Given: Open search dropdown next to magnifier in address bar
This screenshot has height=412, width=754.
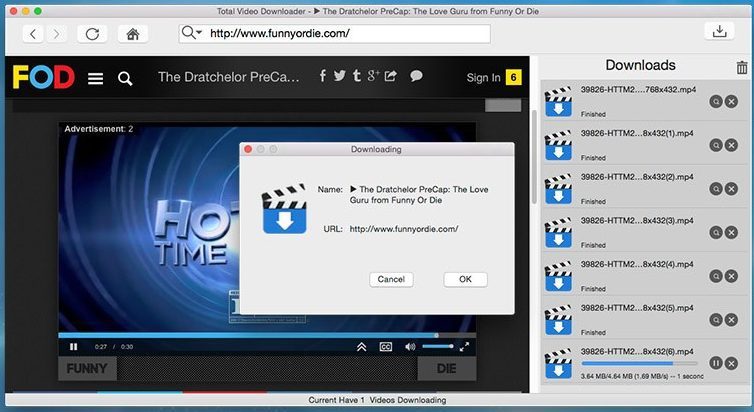Looking at the screenshot, I should point(199,33).
